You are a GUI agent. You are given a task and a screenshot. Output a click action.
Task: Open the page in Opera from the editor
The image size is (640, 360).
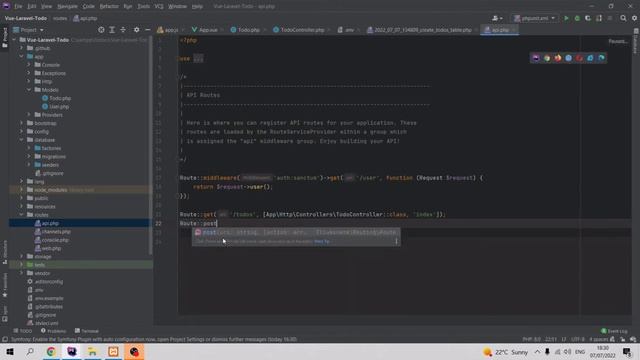(x=580, y=58)
